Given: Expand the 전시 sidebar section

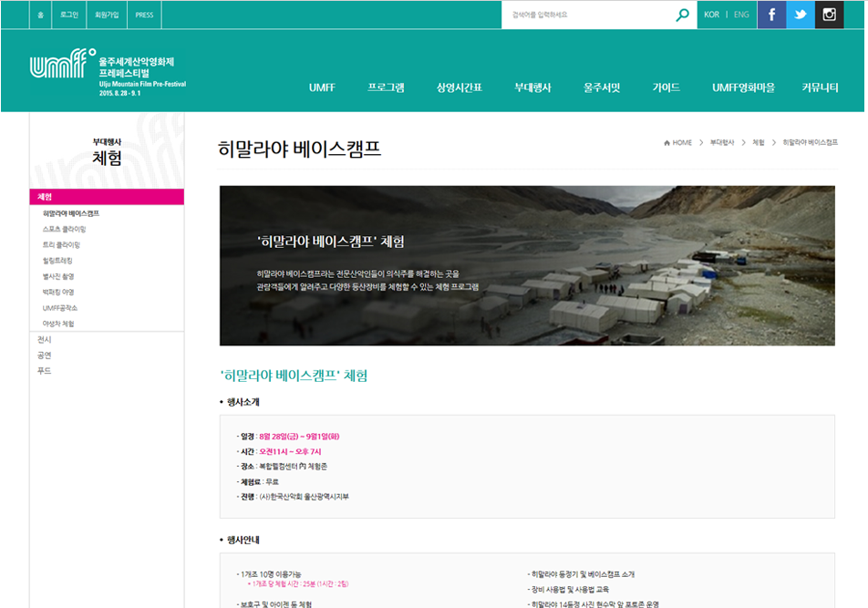Looking at the screenshot, I should (x=45, y=339).
